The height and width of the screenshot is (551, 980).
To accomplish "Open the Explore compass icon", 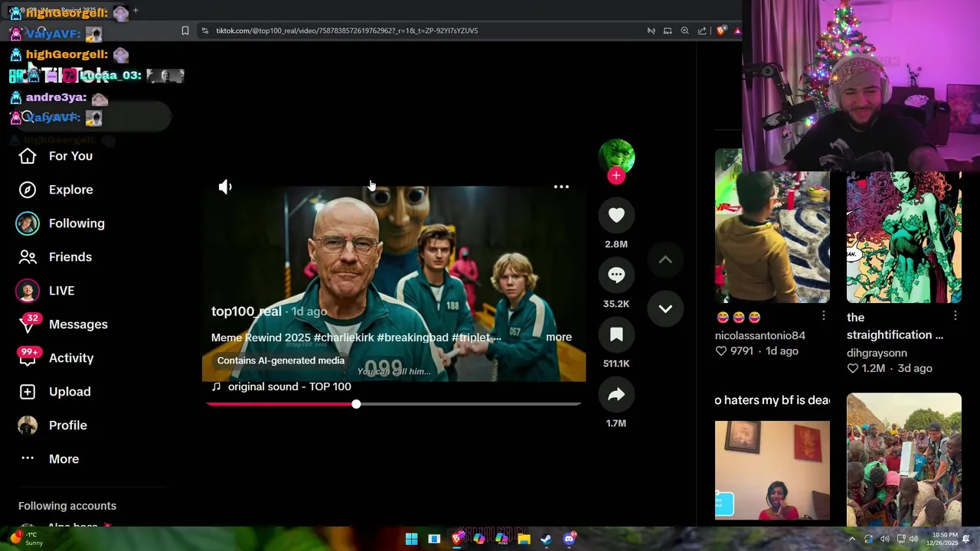I will (x=28, y=190).
